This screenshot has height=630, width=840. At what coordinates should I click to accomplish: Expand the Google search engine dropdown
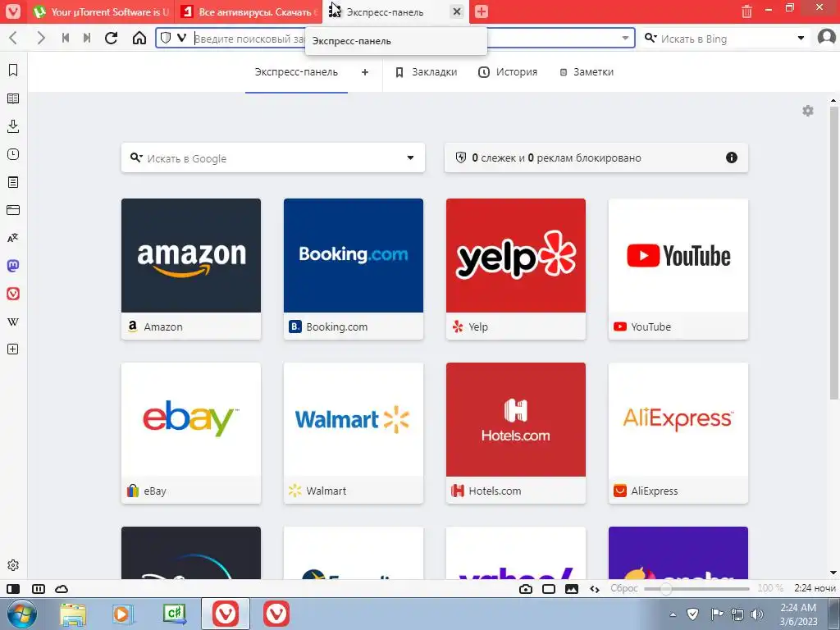[x=410, y=157]
